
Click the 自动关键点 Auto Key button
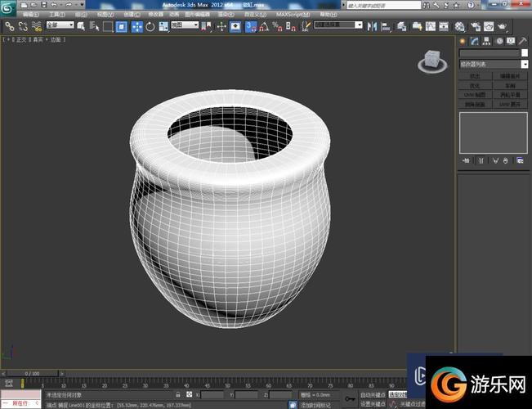[373, 394]
